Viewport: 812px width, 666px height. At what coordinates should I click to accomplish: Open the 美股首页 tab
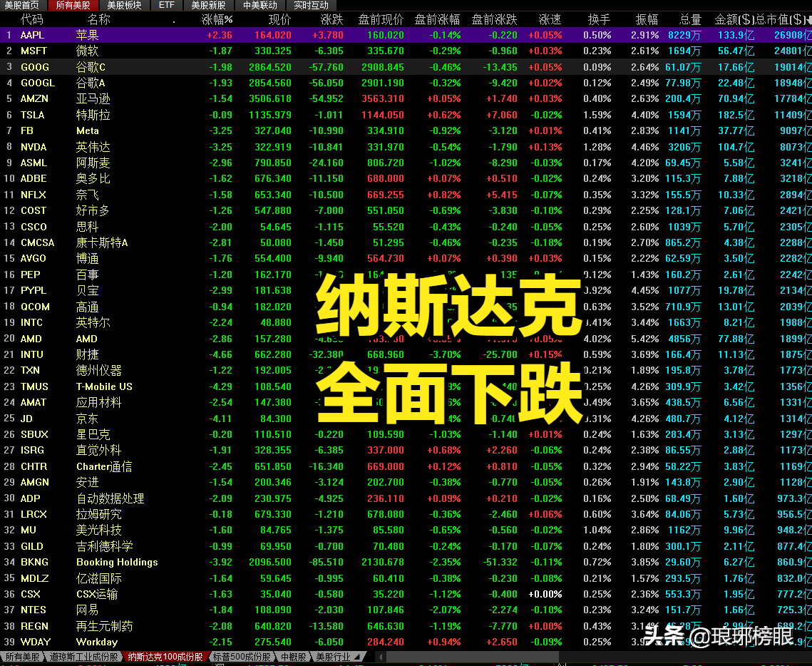point(22,5)
